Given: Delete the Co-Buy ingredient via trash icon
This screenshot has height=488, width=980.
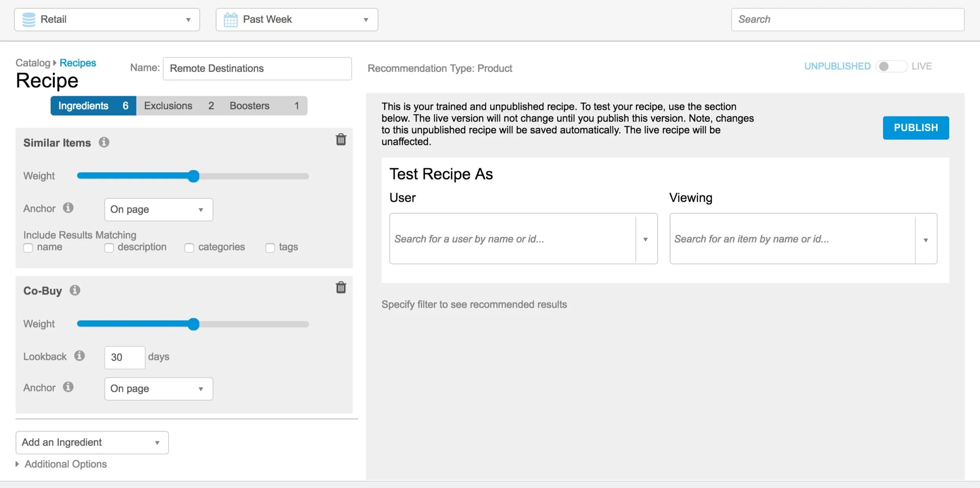Looking at the screenshot, I should tap(341, 288).
